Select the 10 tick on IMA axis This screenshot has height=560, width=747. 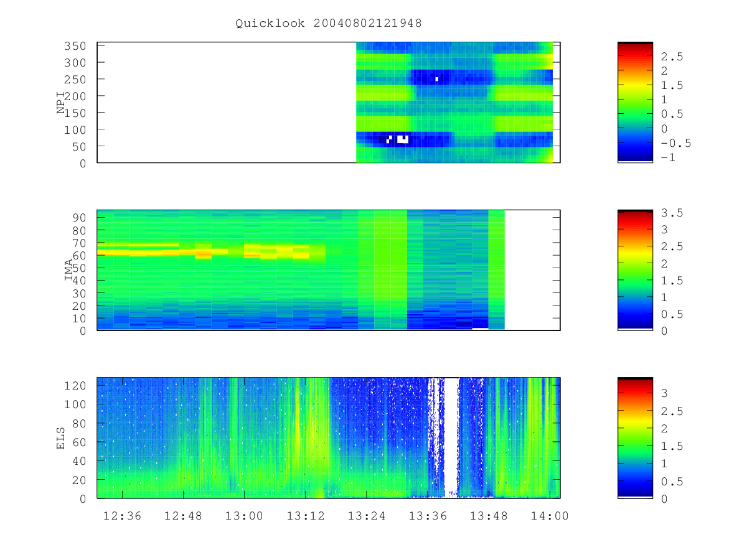80,318
